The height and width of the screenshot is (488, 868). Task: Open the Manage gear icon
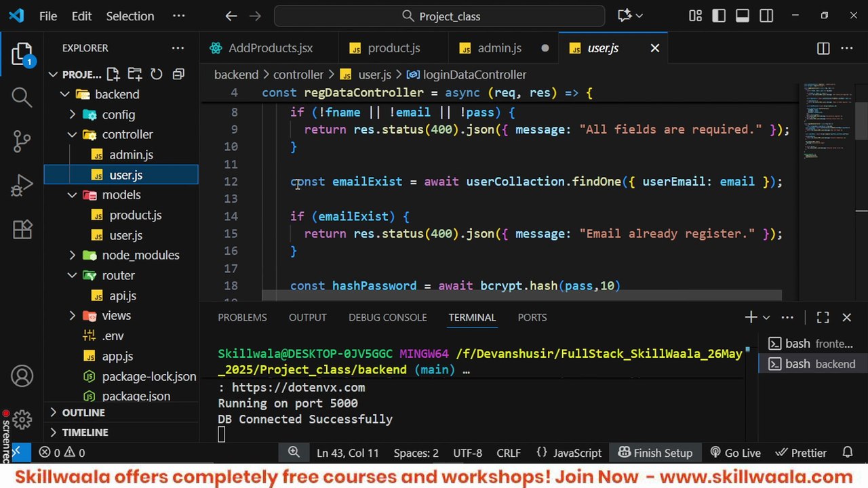[22, 420]
